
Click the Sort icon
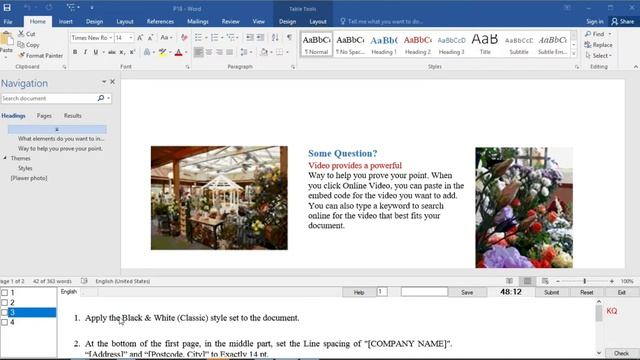pos(275,38)
